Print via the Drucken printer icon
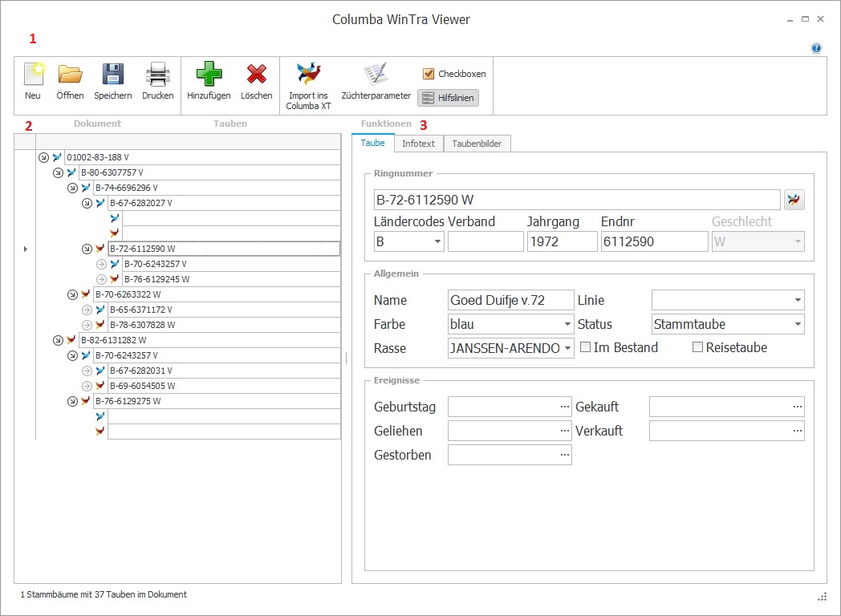 (x=157, y=75)
